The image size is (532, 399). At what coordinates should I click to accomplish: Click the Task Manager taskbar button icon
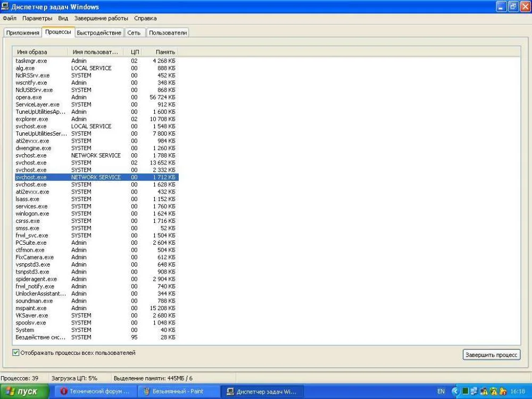(x=230, y=391)
